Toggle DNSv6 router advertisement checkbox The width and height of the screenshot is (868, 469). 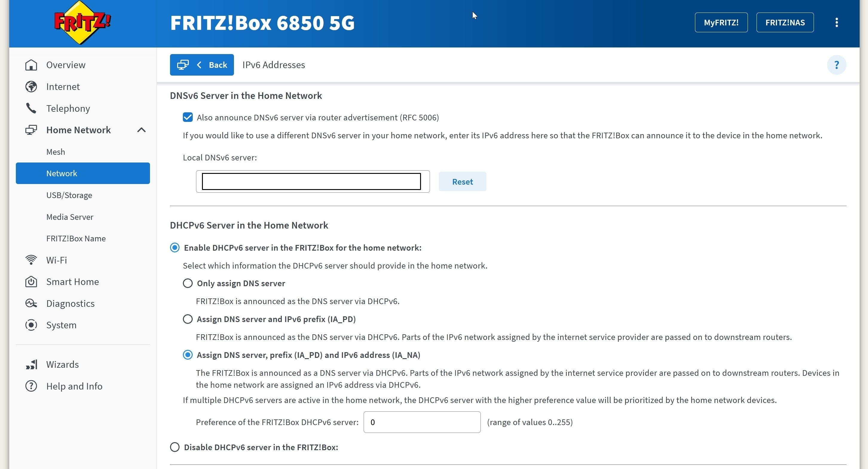tap(188, 117)
